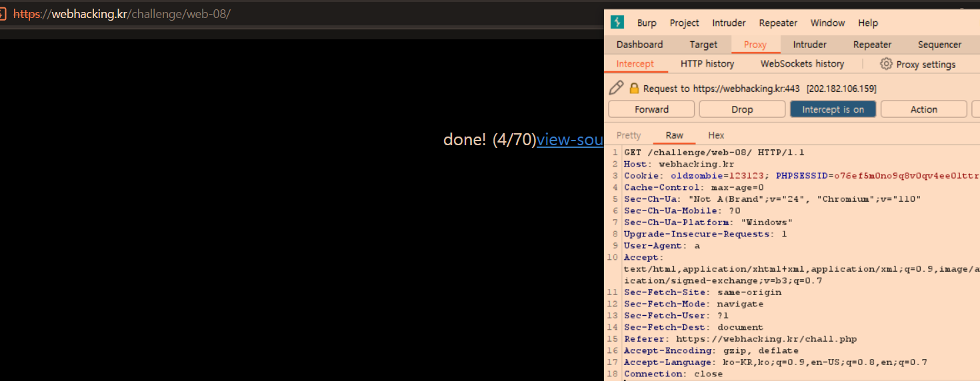Click the Sec-Ch-Ua header line with "Not A(Brand"
The image size is (980, 381).
pos(772,199)
